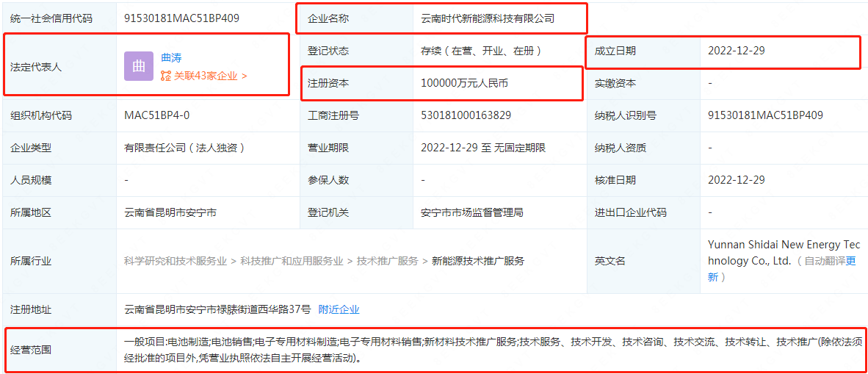
Task: Select registered capital 100000万元人民币
Action: 464,83
